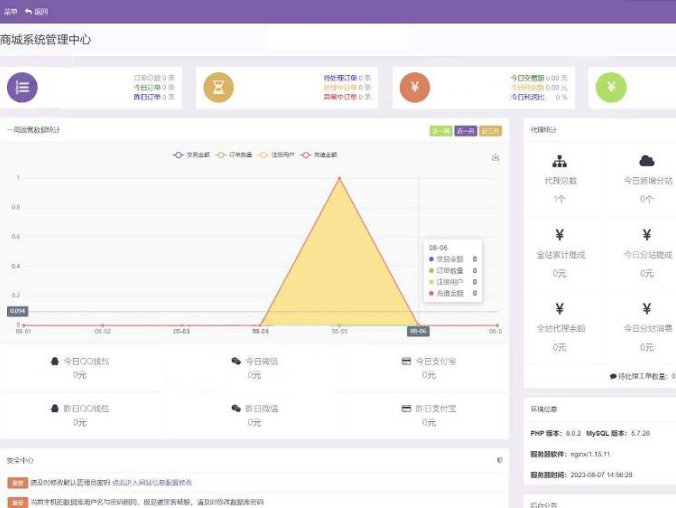Click the orange yen transaction icon
676x508 pixels.
pos(415,88)
